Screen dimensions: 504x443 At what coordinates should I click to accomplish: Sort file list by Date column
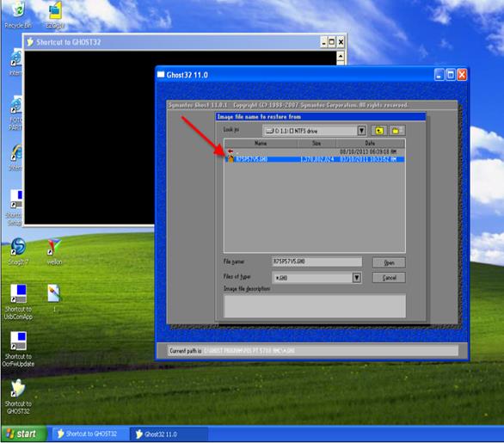tap(370, 144)
